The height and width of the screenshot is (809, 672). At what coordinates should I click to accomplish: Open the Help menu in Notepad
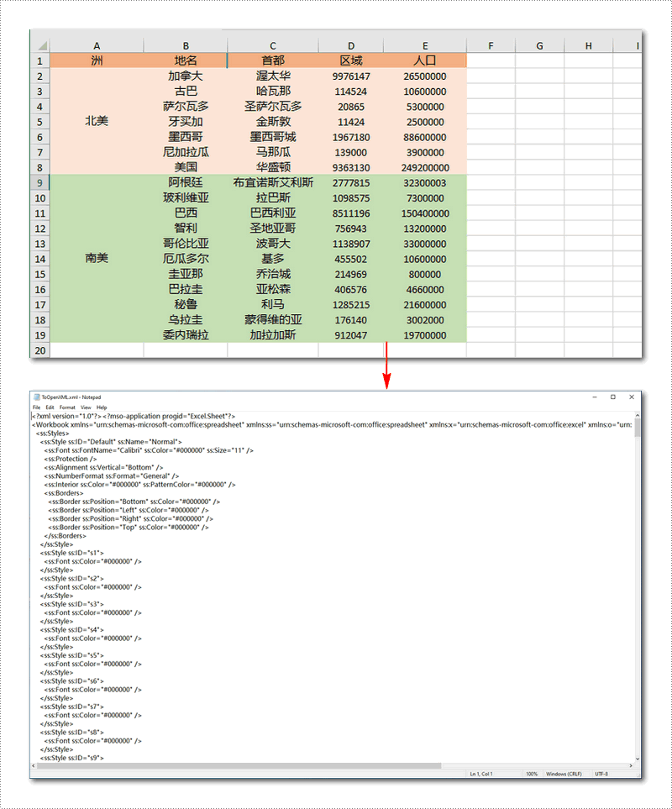point(102,407)
